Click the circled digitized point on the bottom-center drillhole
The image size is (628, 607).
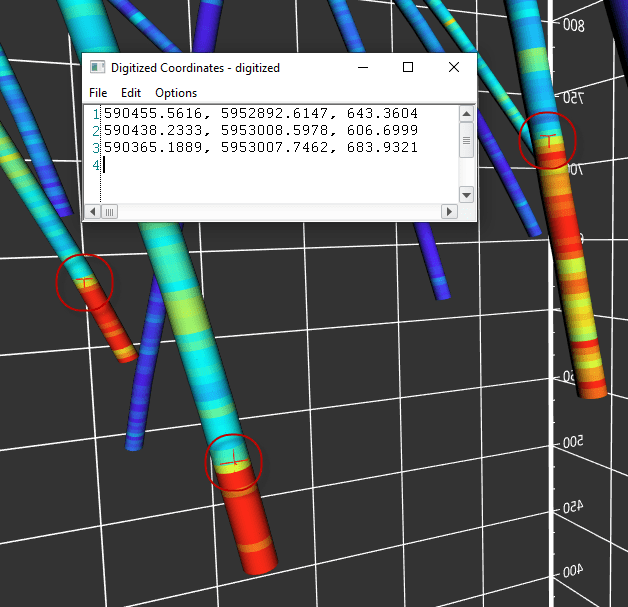pos(234,461)
